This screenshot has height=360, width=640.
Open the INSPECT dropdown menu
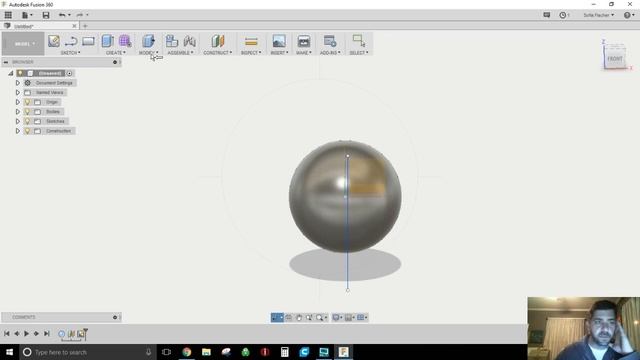click(x=251, y=53)
